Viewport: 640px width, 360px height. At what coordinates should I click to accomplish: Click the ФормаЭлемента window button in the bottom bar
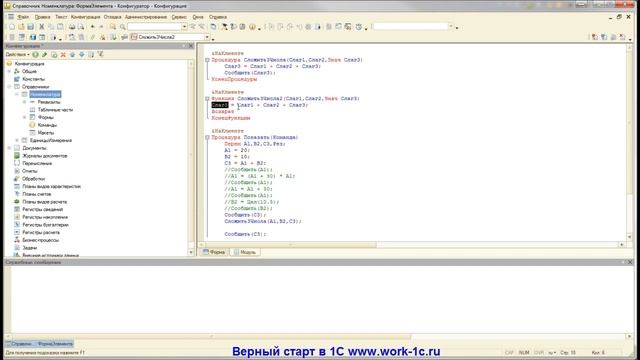40,344
